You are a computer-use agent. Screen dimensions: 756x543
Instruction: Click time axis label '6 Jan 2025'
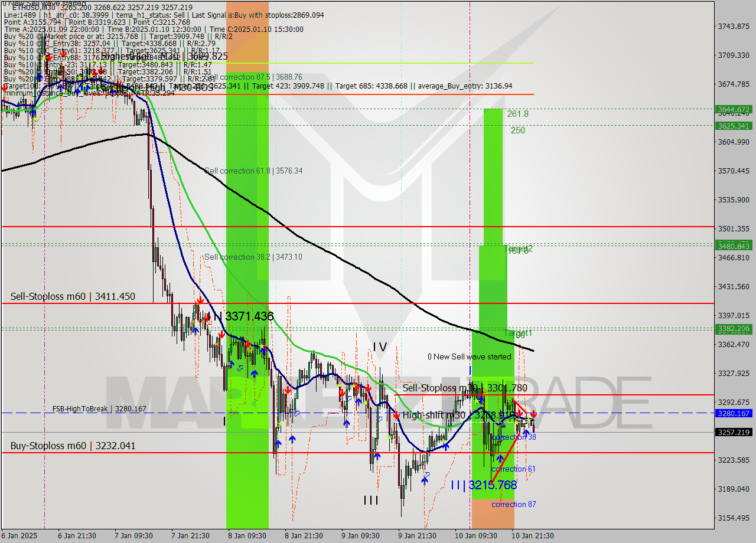click(19, 535)
